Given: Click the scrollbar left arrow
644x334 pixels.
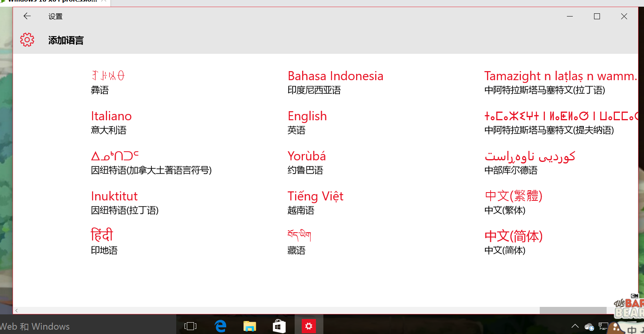Looking at the screenshot, I should [17, 310].
